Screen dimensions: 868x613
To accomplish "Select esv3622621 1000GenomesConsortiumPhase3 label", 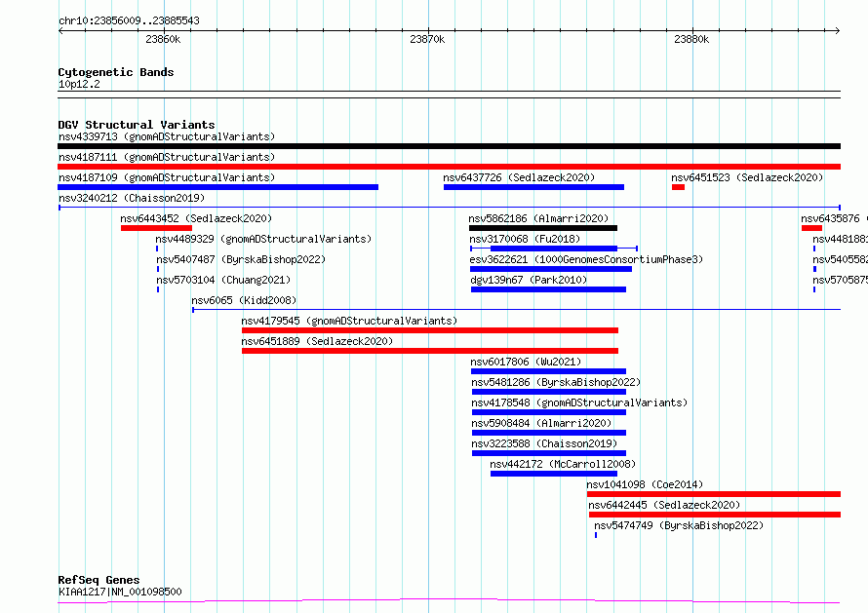I will 586,259.
